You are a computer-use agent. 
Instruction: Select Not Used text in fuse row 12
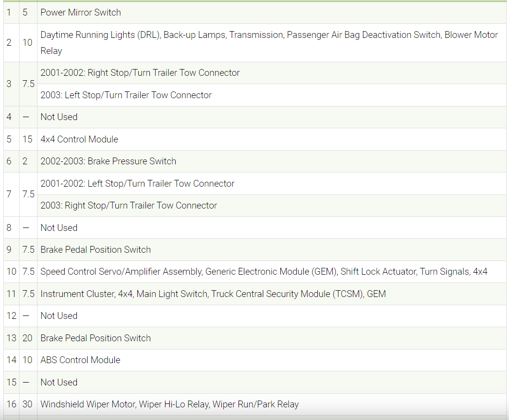(x=59, y=316)
